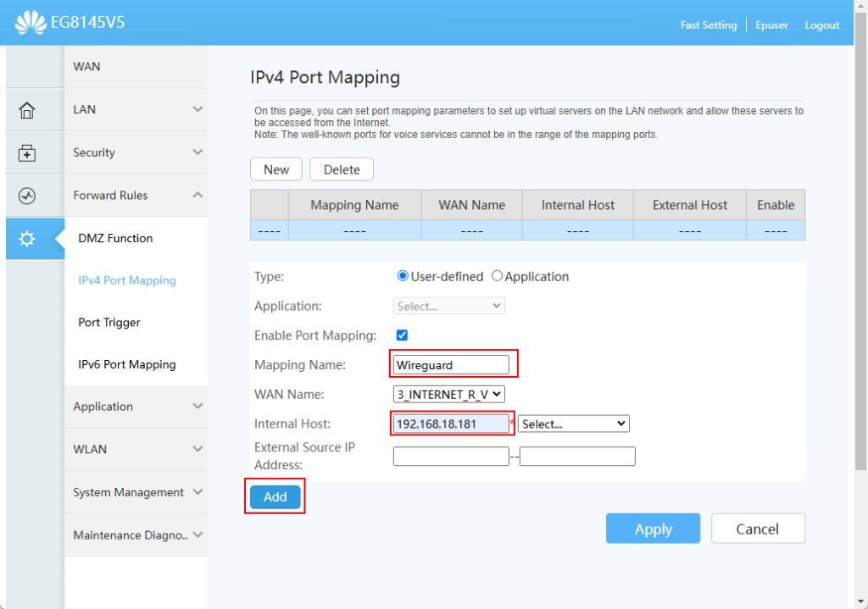The height and width of the screenshot is (609, 868).
Task: Expand the LAN menu section
Action: click(137, 109)
